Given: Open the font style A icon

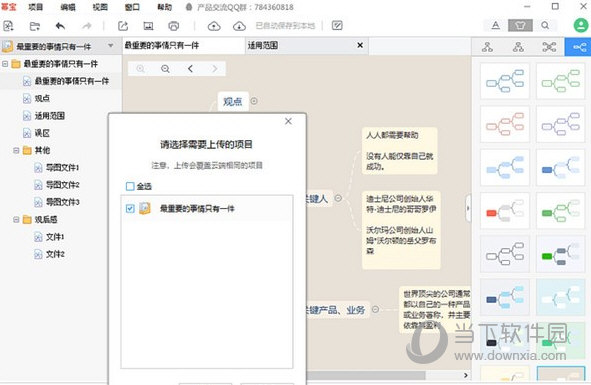Looking at the screenshot, I should (x=496, y=25).
